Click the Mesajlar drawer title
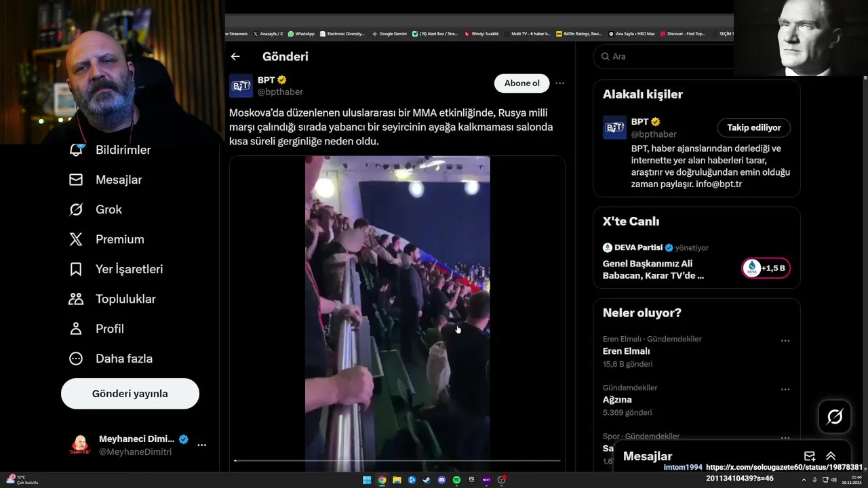Image resolution: width=868 pixels, height=488 pixels. click(648, 456)
